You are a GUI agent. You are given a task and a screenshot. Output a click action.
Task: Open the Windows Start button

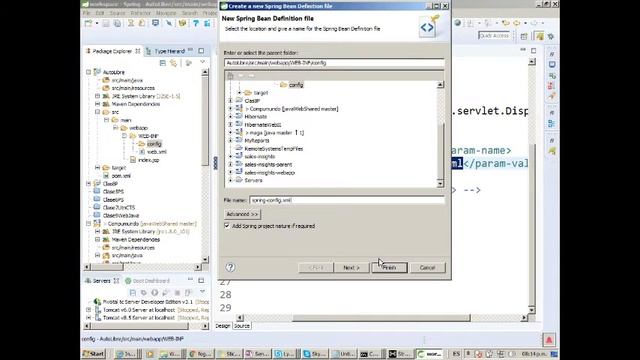(94, 354)
